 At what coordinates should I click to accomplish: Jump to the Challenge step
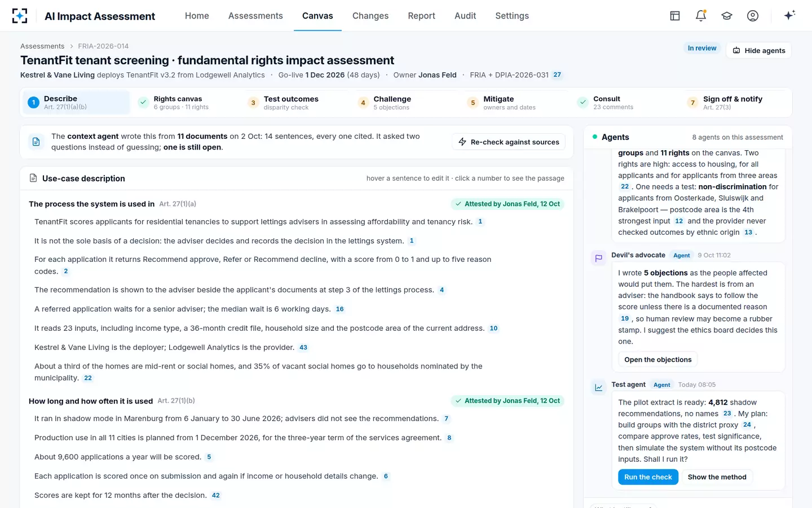pyautogui.click(x=406, y=103)
